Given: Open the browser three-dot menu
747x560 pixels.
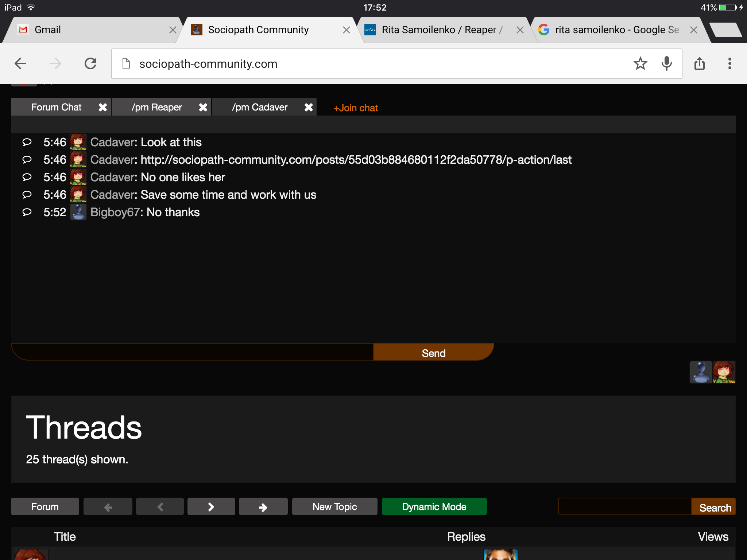Looking at the screenshot, I should (729, 63).
